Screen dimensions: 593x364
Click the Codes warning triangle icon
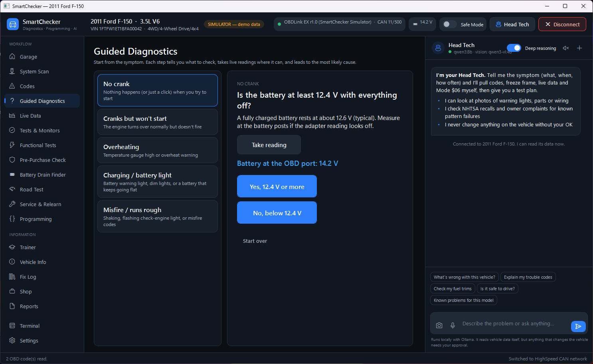(x=12, y=86)
